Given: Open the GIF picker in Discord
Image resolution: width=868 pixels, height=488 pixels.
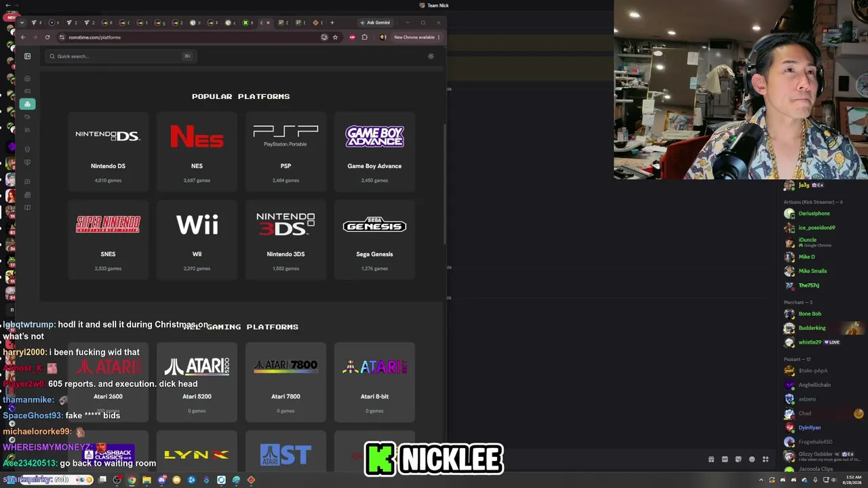Looking at the screenshot, I should (725, 460).
